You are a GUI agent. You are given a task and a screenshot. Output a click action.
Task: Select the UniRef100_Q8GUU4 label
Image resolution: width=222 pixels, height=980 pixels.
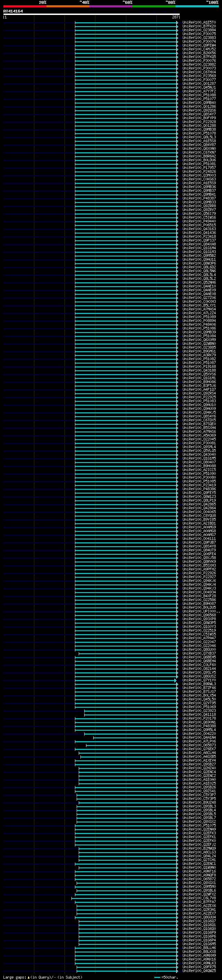199,917
